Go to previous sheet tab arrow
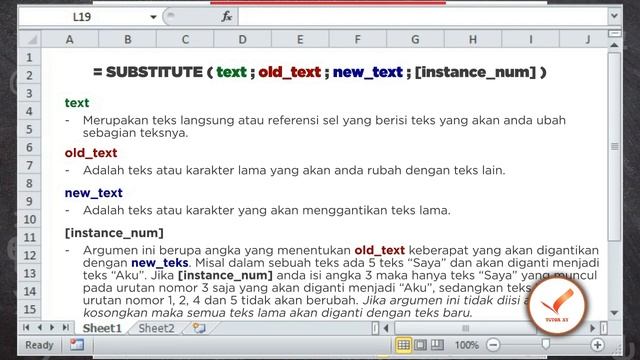 coord(40,327)
